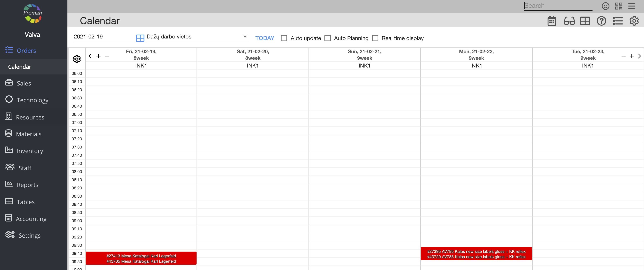The height and width of the screenshot is (270, 644).
Task: Open the help question mark icon
Action: (601, 21)
